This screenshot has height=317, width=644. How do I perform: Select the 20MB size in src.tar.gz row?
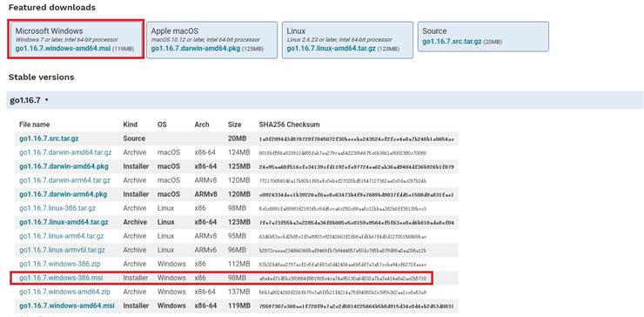pyautogui.click(x=238, y=138)
